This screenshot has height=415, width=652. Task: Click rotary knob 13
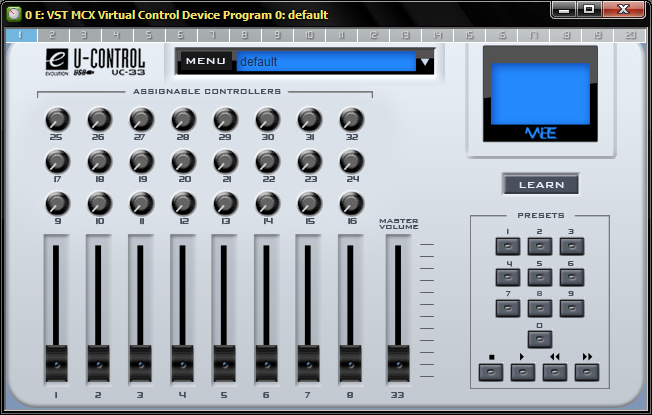click(225, 203)
